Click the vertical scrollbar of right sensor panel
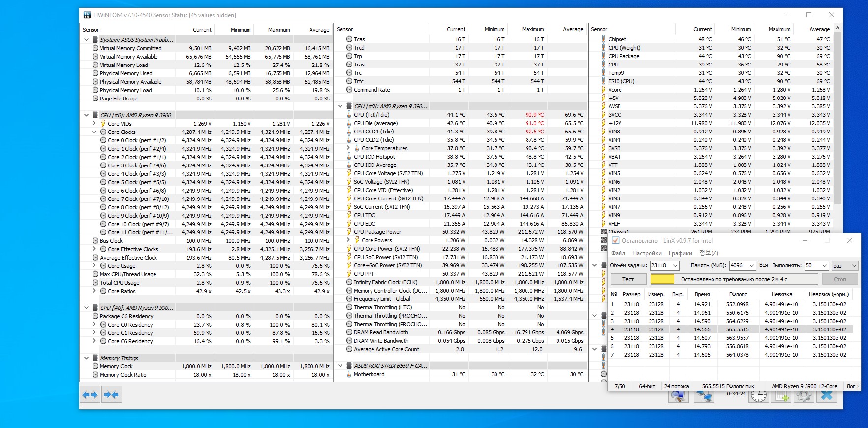This screenshot has width=868, height=428. pos(838,118)
